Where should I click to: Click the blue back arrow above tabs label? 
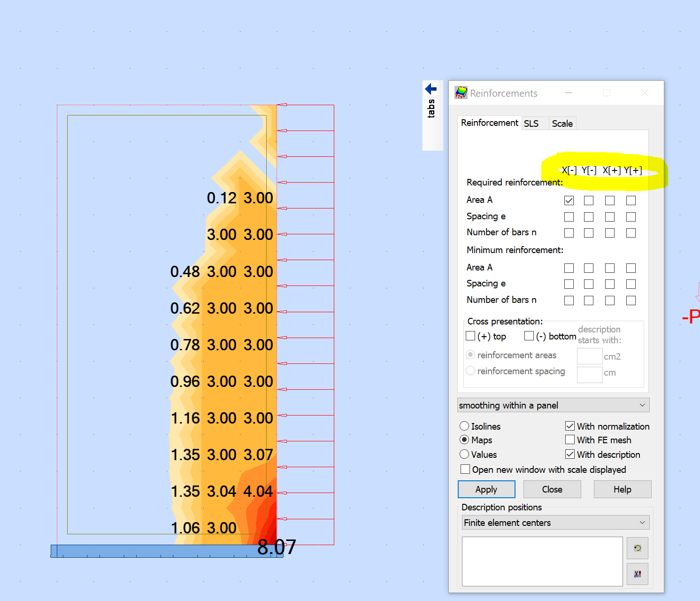click(x=431, y=88)
